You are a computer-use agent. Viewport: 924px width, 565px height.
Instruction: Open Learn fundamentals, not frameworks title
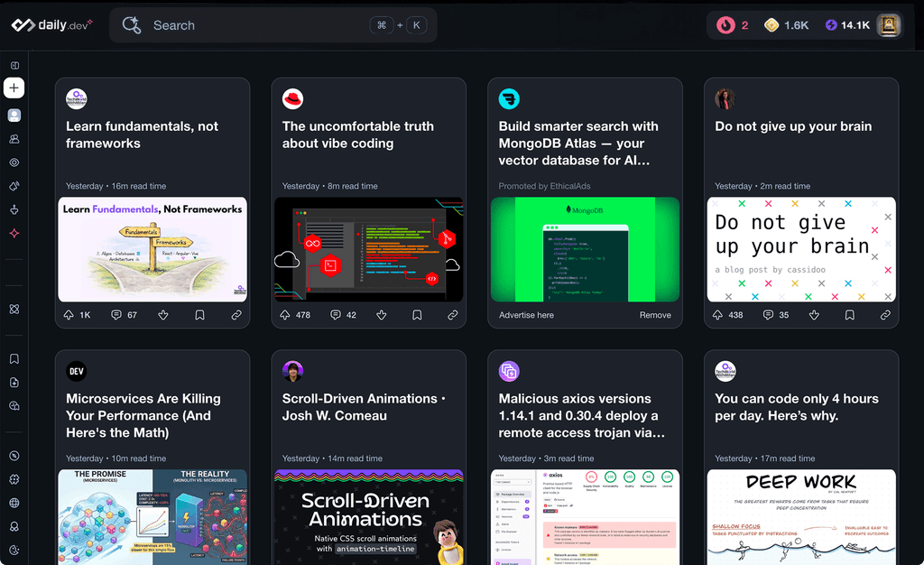click(142, 134)
